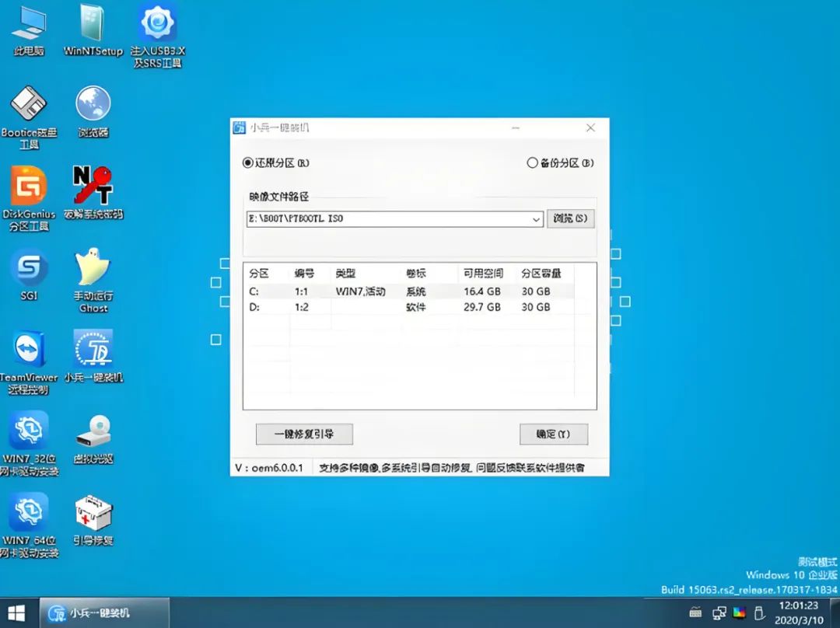The height and width of the screenshot is (628, 840).
Task: Open WIN7 32-bit NIC driver installer
Action: coord(29,444)
